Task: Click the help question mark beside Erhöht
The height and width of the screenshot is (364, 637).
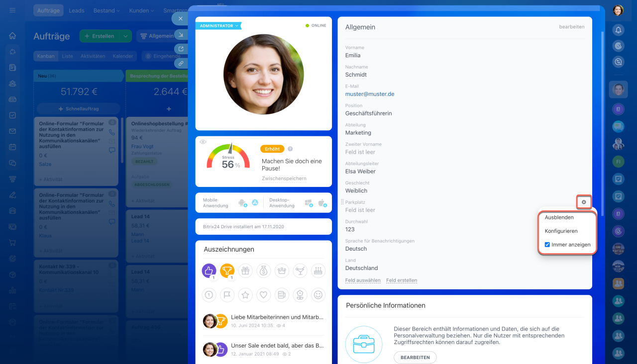Action: pyautogui.click(x=290, y=149)
